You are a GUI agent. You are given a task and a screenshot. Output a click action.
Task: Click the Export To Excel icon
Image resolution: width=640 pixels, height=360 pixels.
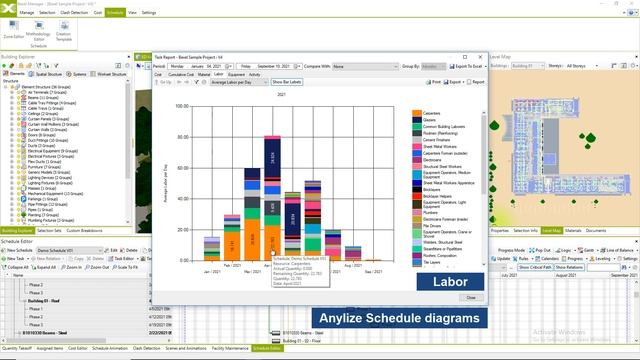(x=452, y=66)
